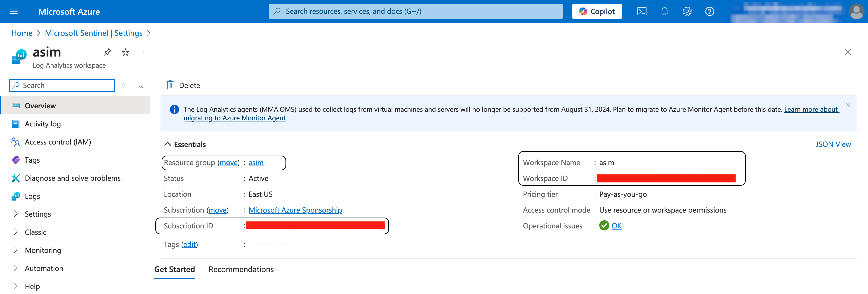Open the JSON View link
Viewport: 868px width, 294px height.
click(833, 144)
